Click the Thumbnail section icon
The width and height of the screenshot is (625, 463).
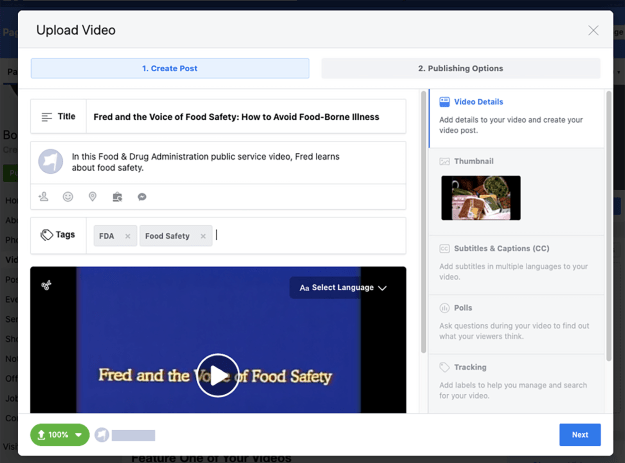pos(444,161)
